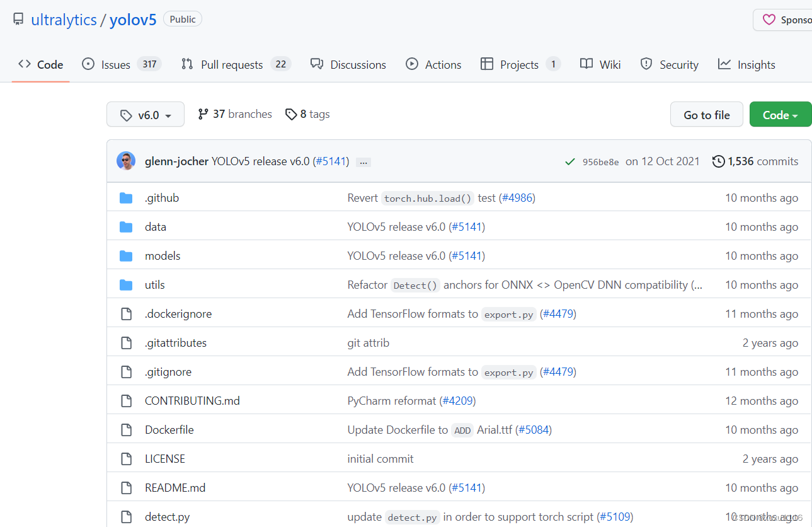Open the CONTRIBUTING.md file
Screen dimensions: 812x527
[192, 401]
